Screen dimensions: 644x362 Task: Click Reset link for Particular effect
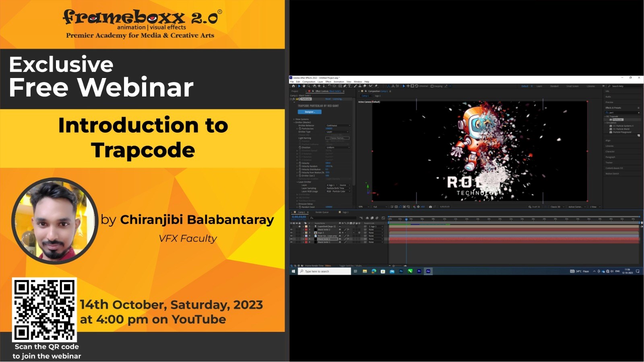pos(328,99)
